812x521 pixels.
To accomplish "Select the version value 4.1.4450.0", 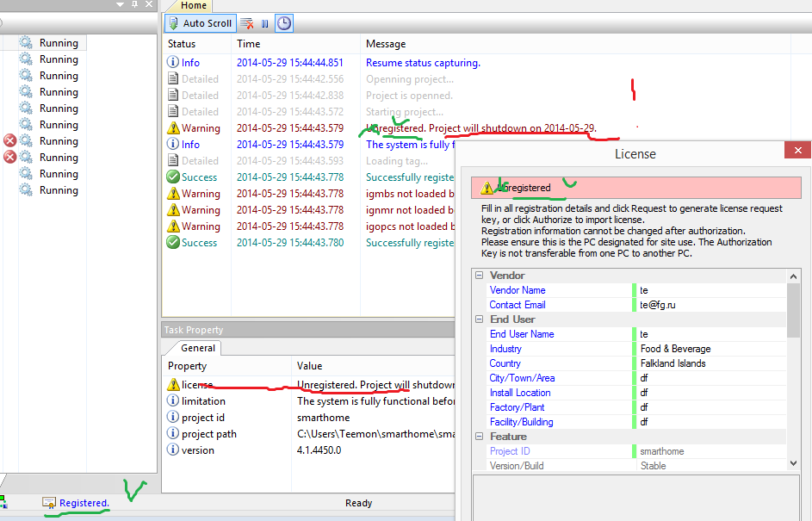I will [319, 450].
